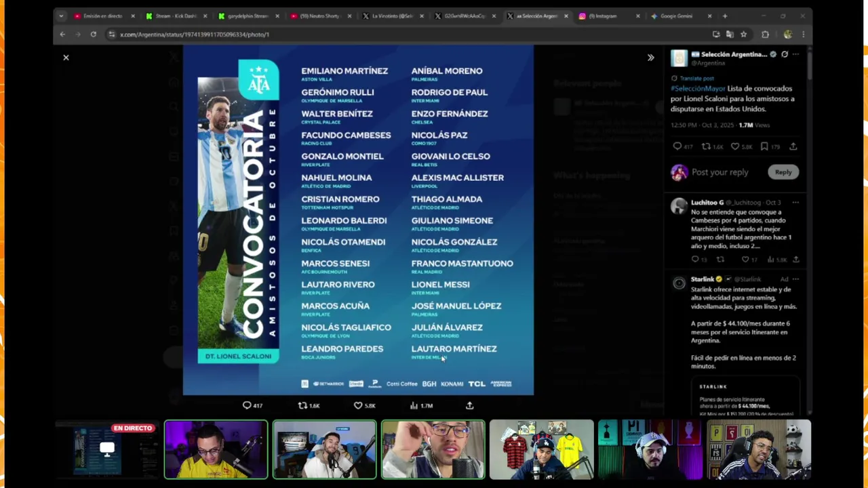Switch to the Emisión en directo tab
This screenshot has height=488, width=868.
103,16
